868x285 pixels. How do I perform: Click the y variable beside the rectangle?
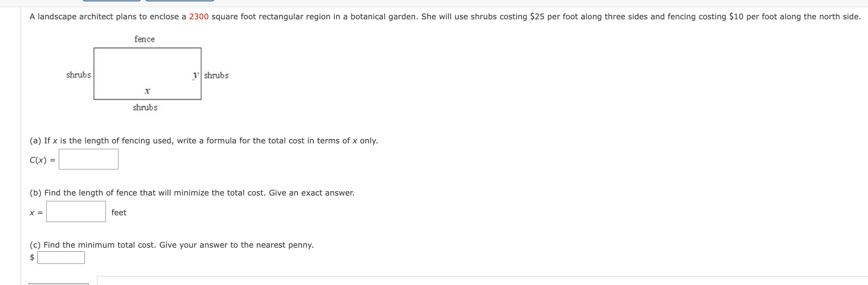pyautogui.click(x=195, y=76)
